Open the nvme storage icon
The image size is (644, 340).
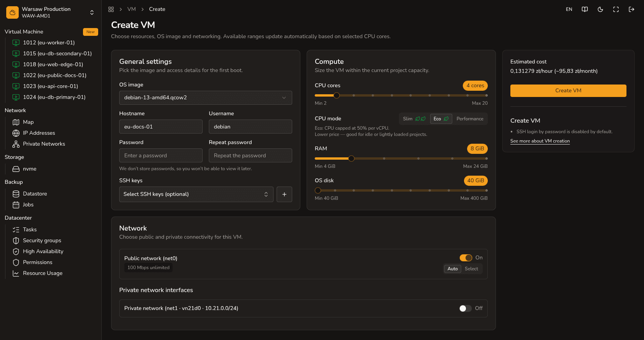(x=16, y=169)
